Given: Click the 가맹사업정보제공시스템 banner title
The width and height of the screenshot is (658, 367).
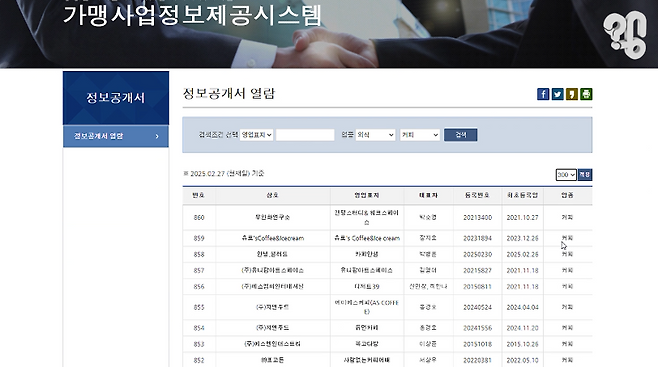Looking at the screenshot, I should coord(192,16).
